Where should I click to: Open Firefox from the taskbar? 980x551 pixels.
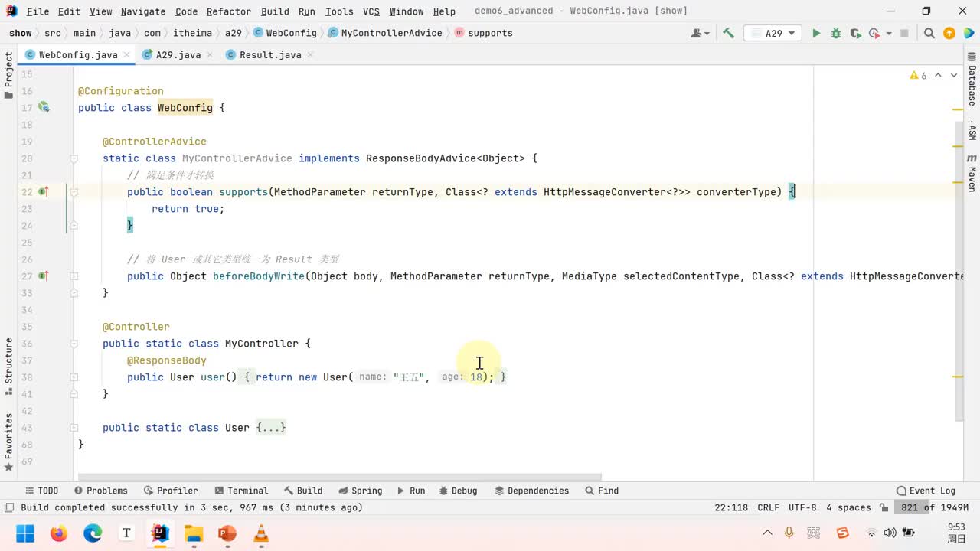click(x=59, y=533)
